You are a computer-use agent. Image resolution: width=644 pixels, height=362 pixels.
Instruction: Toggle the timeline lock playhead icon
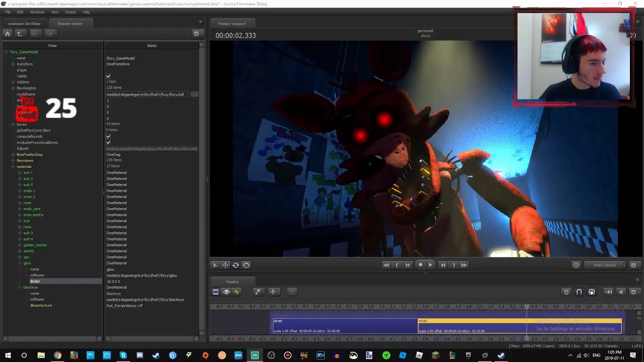pyautogui.click(x=566, y=292)
